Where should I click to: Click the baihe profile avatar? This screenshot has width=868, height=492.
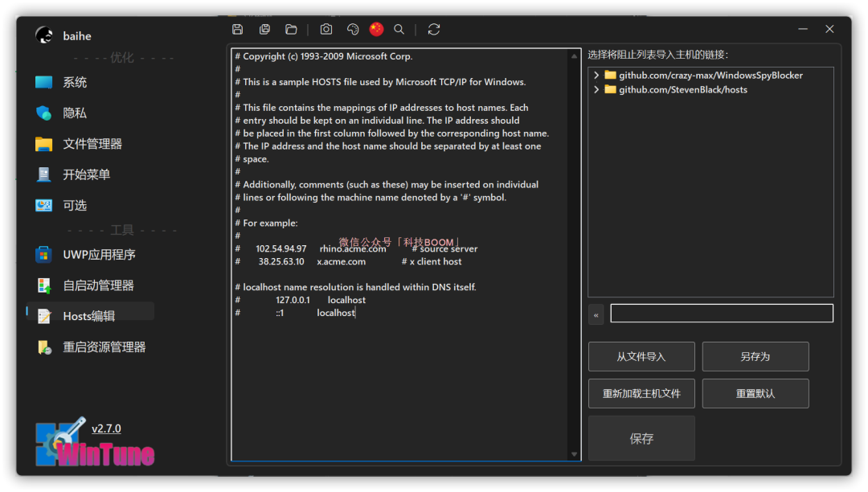(x=44, y=36)
